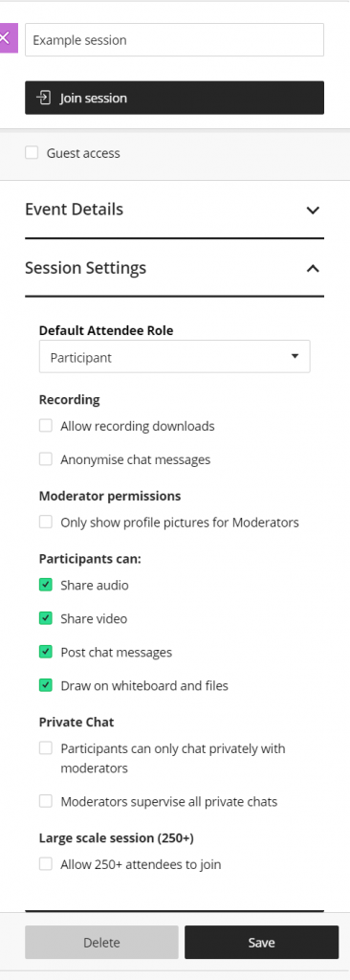Click the join session door arrow icon
The width and height of the screenshot is (350, 980).
click(43, 99)
